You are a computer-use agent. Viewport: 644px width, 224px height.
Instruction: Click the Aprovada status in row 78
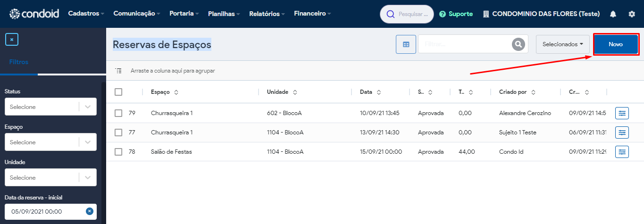coord(431,152)
